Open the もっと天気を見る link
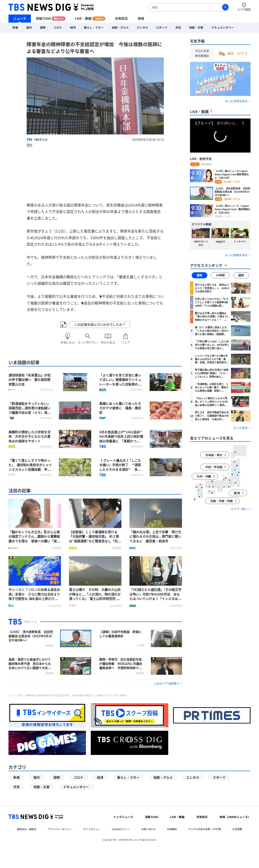This screenshot has height=868, width=259. pyautogui.click(x=237, y=101)
